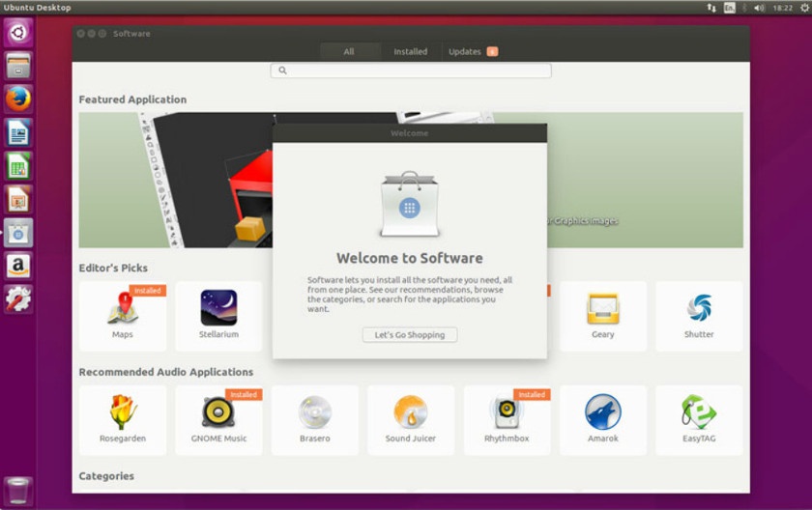
Task: Click the Let's Go Shopping button
Action: click(x=410, y=335)
